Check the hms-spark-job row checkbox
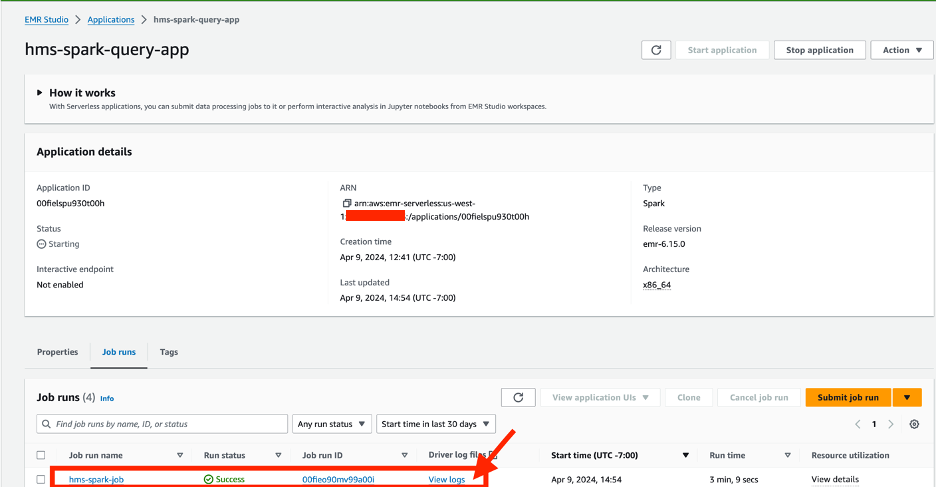This screenshot has width=936, height=488. coord(41,479)
